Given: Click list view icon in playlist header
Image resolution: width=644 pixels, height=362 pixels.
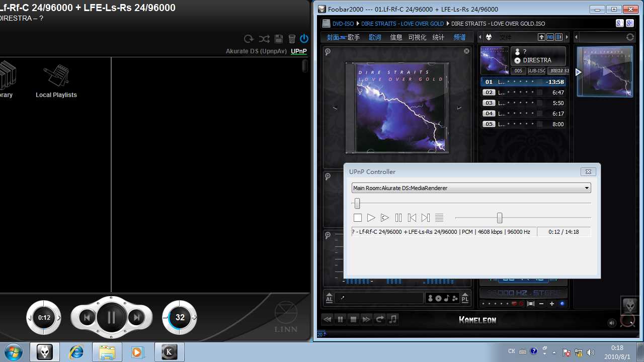Looking at the screenshot, I should 558,37.
